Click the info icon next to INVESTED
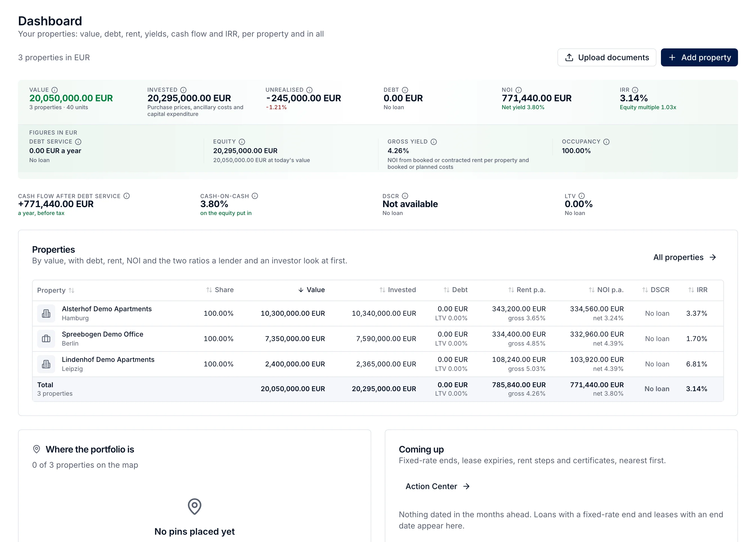The width and height of the screenshot is (756, 542). click(x=183, y=90)
